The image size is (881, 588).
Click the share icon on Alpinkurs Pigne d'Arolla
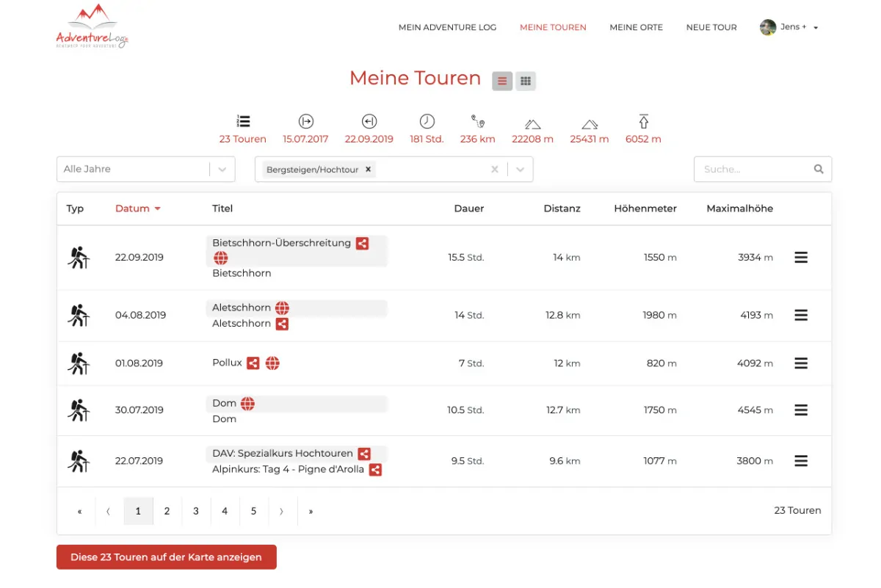[x=375, y=470]
